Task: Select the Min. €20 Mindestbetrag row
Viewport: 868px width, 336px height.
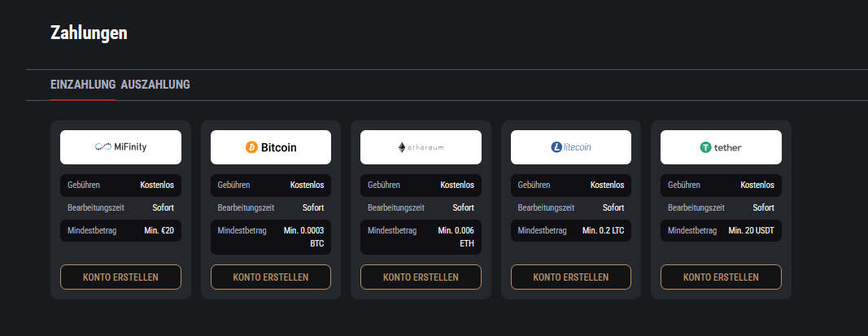Action: click(x=120, y=230)
